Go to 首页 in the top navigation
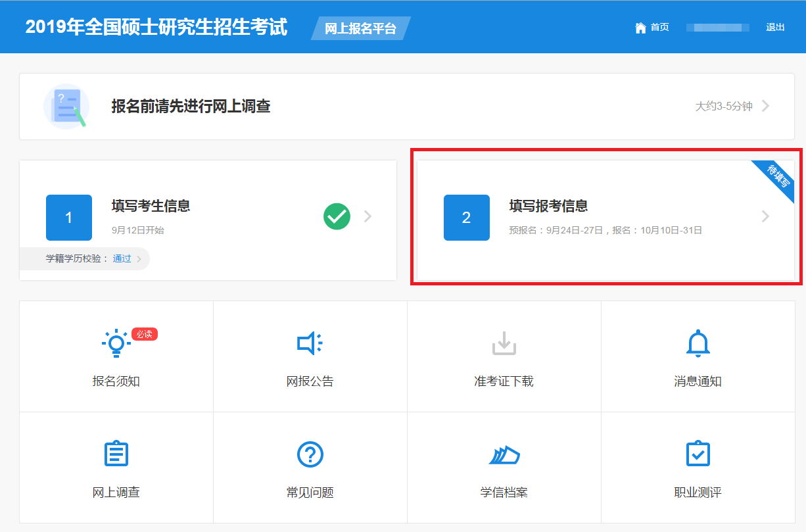The width and height of the screenshot is (806, 532). (x=659, y=28)
